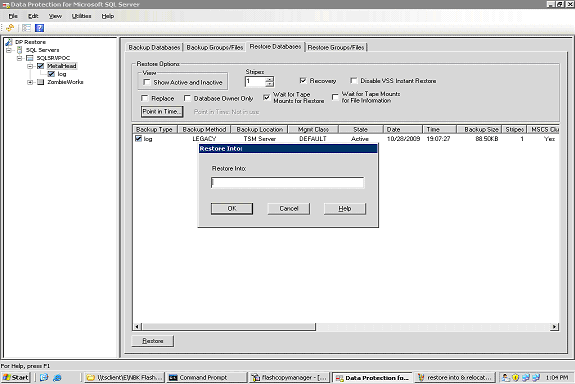Screen dimensions: 575x384
Task: Click Help in the Restore Into dialog
Action: click(345, 208)
